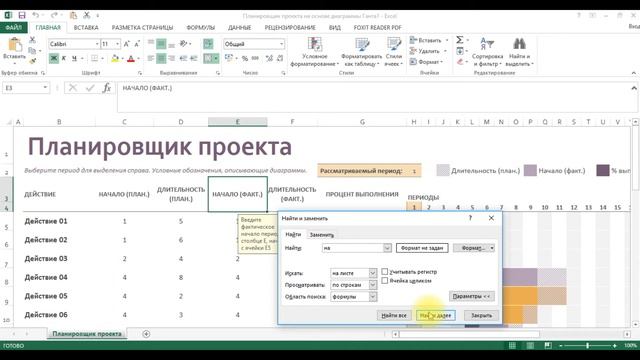Open the font name Calibri dropdown
The image size is (640, 360).
click(x=97, y=44)
